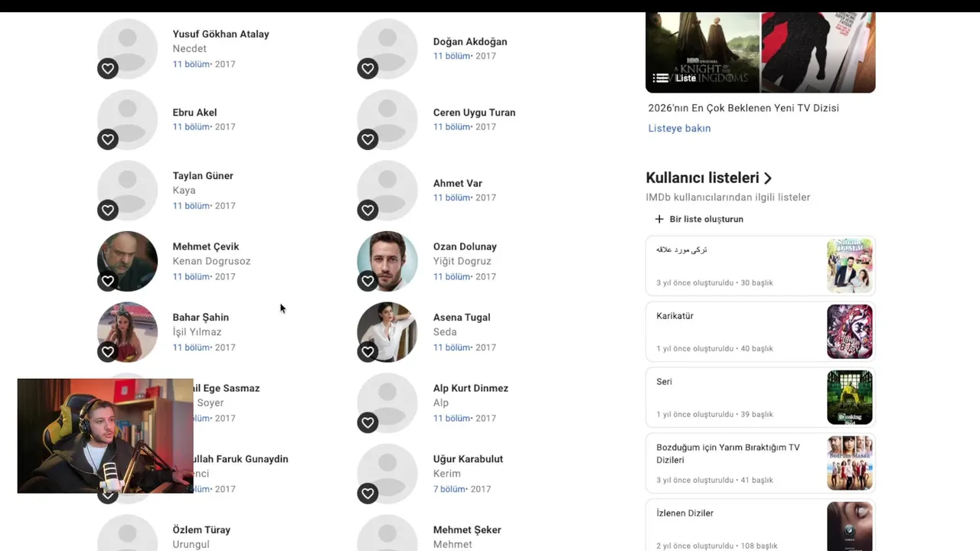Favorite Alp Kurt Dinmez with heart icon
The height and width of the screenshot is (551, 980).
[368, 422]
